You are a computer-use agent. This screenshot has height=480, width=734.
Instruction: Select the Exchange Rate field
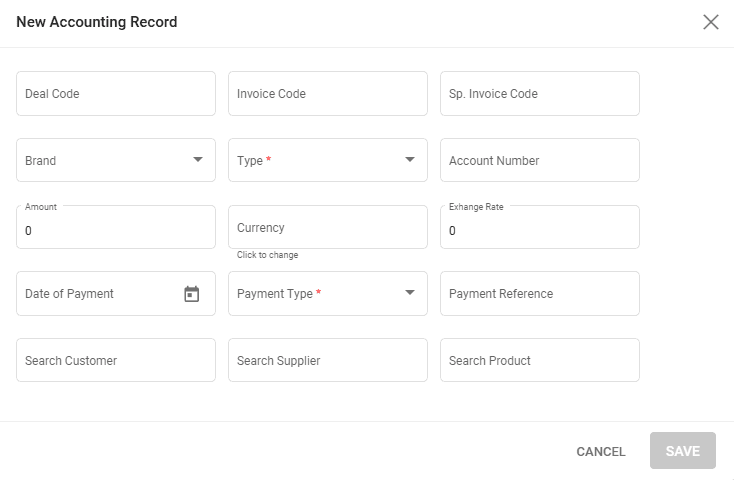pos(540,230)
